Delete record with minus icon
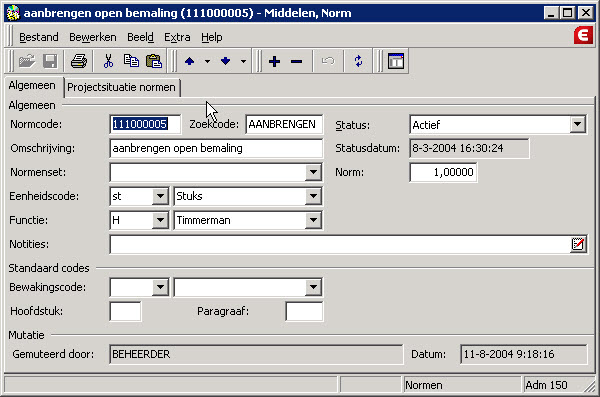Viewport: 600px width, 397px height. 297,61
